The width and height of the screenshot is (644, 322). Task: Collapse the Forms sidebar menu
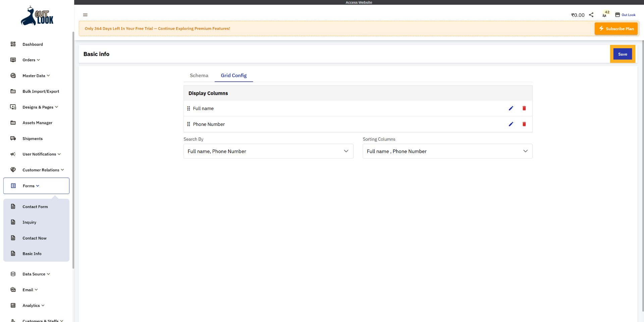[31, 186]
